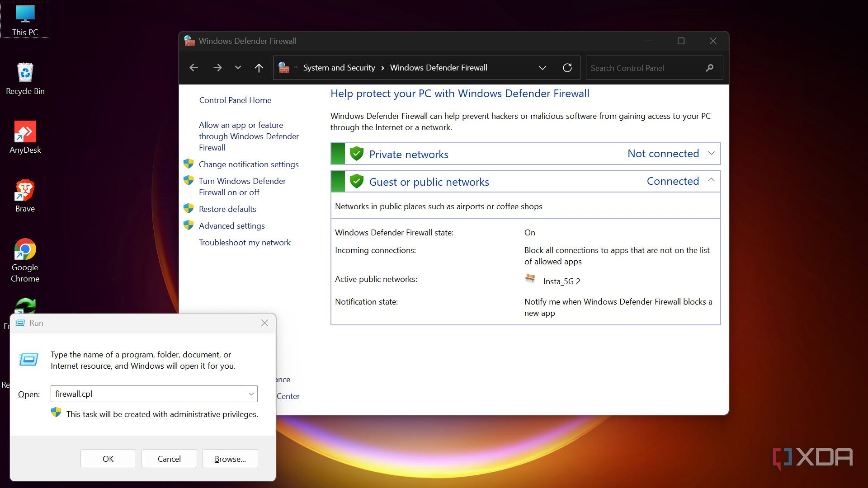Click the search magnifier icon

point(709,68)
